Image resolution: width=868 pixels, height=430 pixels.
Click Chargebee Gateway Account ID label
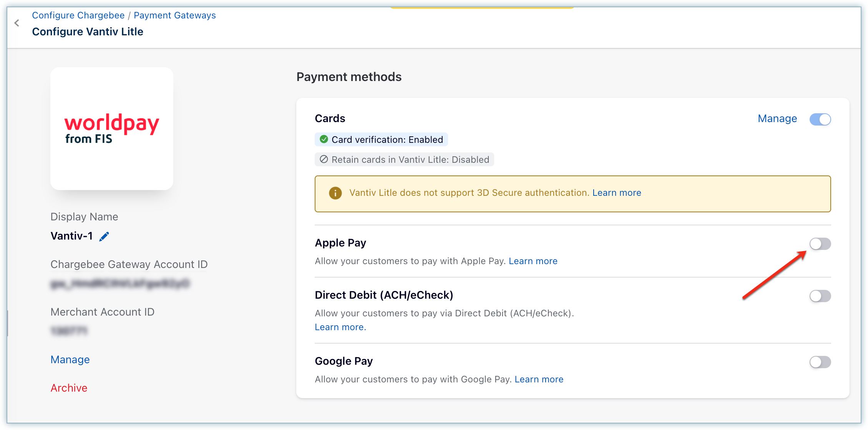[x=129, y=265]
